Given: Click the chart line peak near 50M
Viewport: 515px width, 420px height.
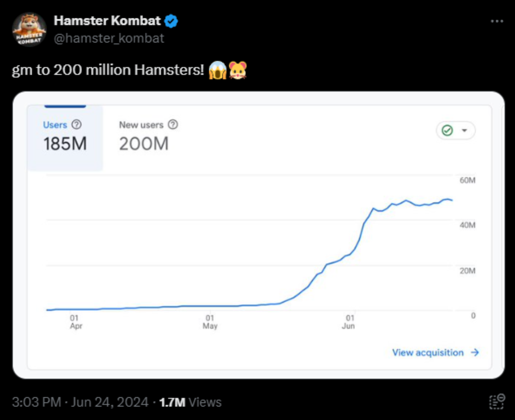Looking at the screenshot, I should click(x=446, y=199).
